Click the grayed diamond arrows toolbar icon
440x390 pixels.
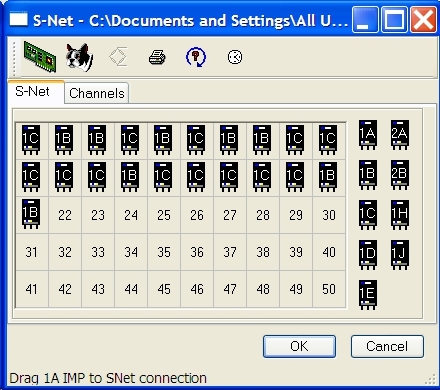pyautogui.click(x=118, y=57)
